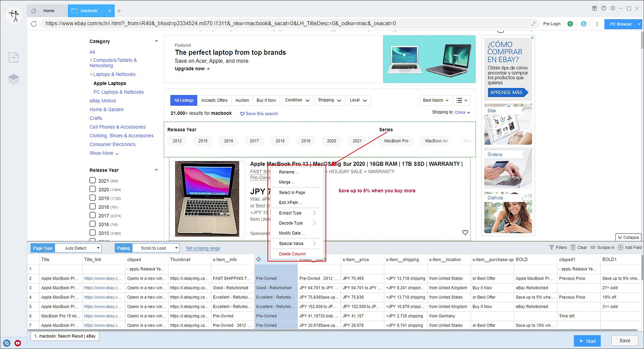The height and width of the screenshot is (349, 644).
Task: Collapse the Release Year section chevron
Action: pos(156,170)
